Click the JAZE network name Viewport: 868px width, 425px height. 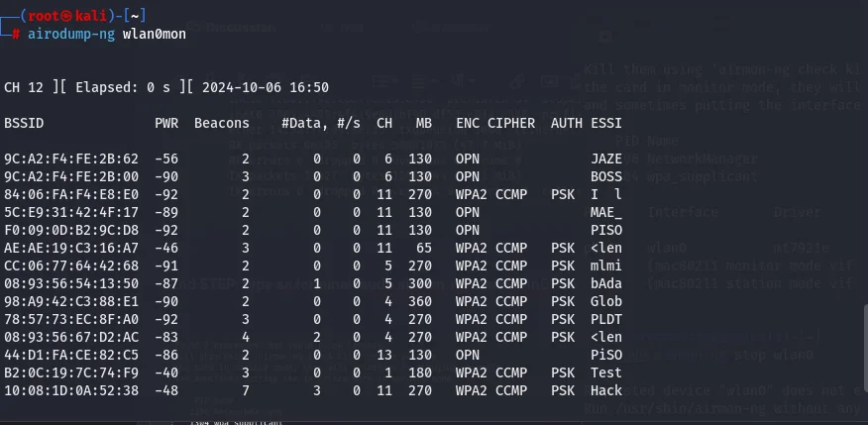coord(606,159)
